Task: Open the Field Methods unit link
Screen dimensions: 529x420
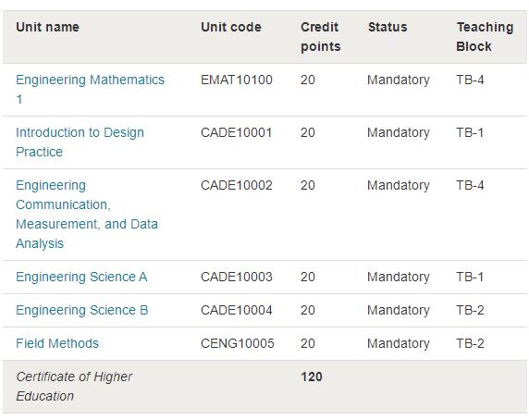Action: tap(57, 343)
